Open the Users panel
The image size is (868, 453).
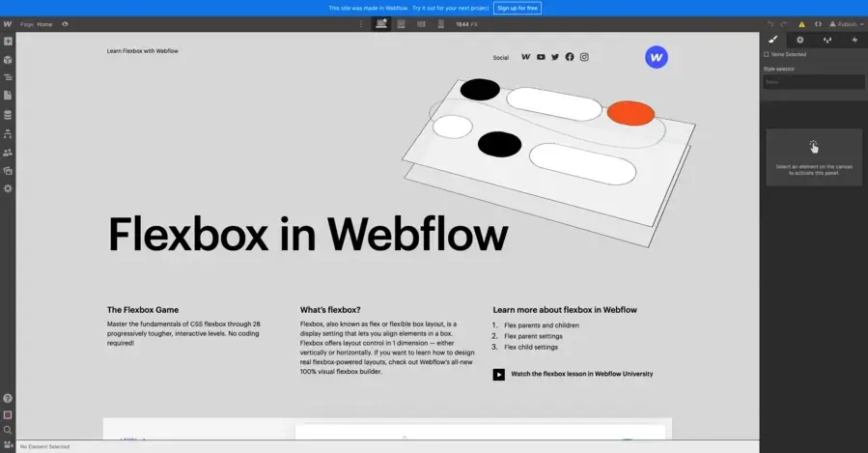pos(8,153)
